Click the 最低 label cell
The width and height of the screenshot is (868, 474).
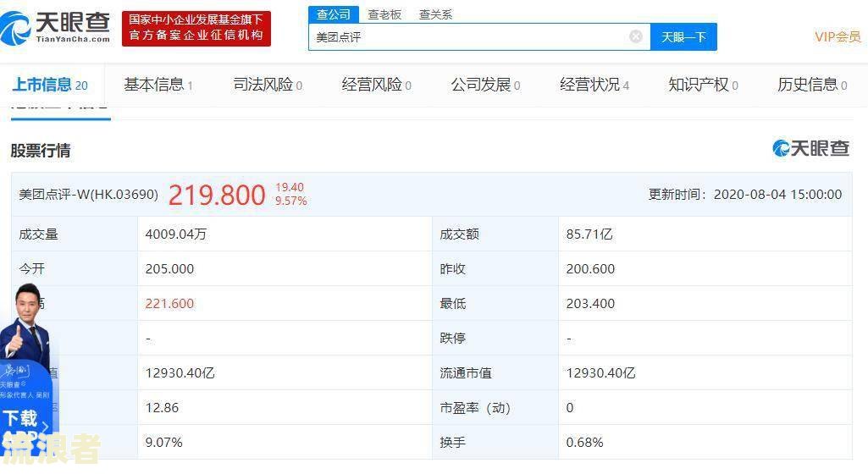point(495,304)
